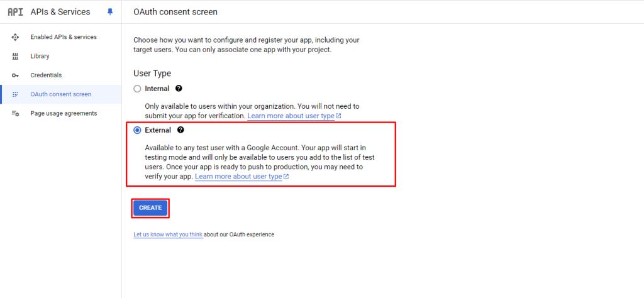Select the External user type radio button

tap(137, 131)
